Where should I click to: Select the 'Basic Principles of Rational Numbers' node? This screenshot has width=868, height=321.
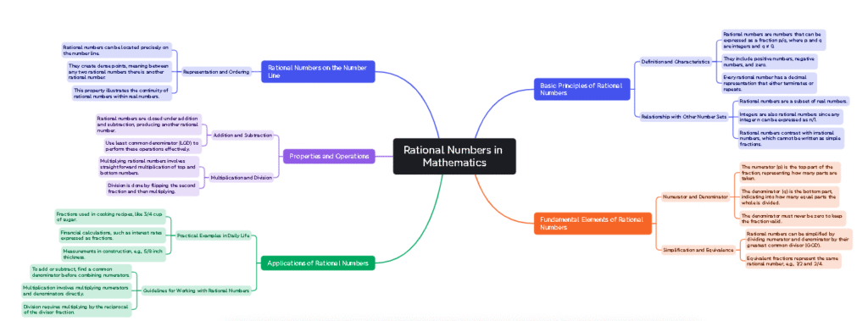pos(581,89)
